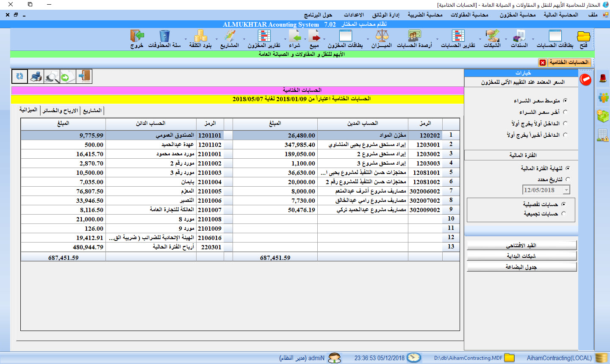The image size is (610, 364).
Task: Click the خروج (Exit) toolbar icon
Action: (137, 38)
